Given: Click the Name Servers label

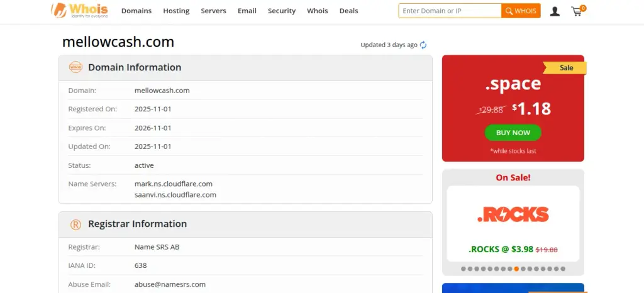Looking at the screenshot, I should (x=92, y=184).
